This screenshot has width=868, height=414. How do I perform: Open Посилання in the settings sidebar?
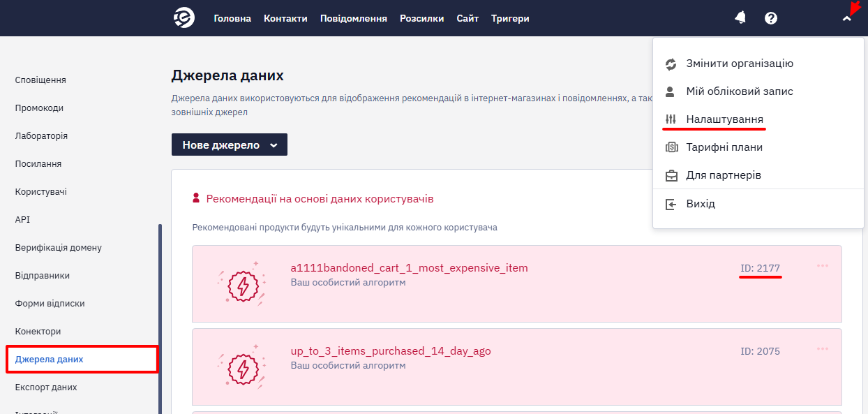point(38,164)
